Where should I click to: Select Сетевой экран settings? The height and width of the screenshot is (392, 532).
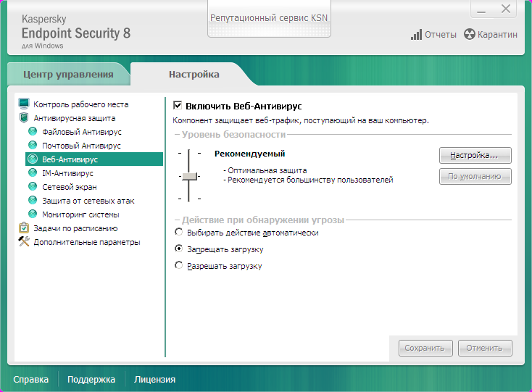(70, 187)
